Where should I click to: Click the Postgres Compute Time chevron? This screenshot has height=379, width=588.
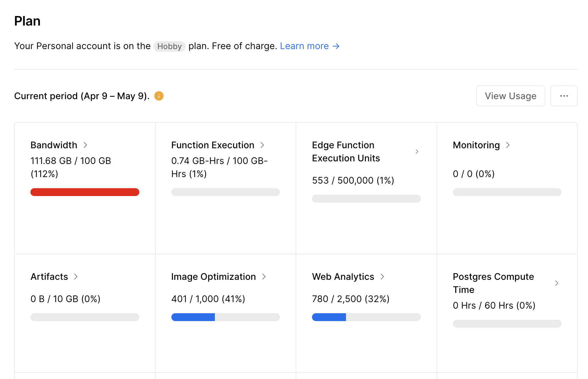(x=557, y=283)
